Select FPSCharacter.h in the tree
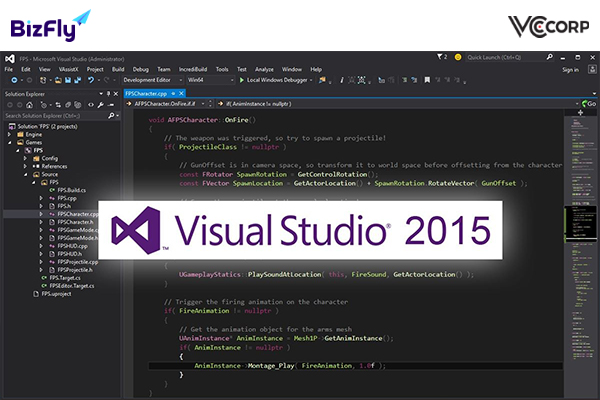This screenshot has height=400, width=600. pyautogui.click(x=75, y=222)
